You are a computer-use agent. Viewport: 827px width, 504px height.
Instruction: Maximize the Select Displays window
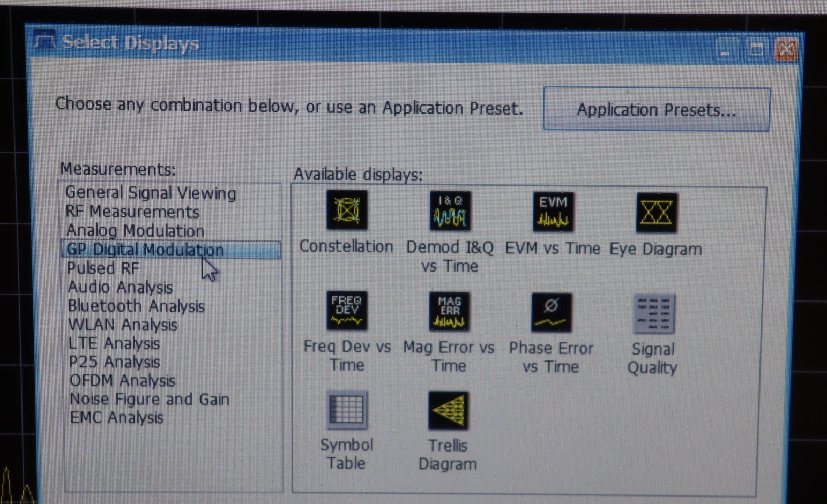756,50
